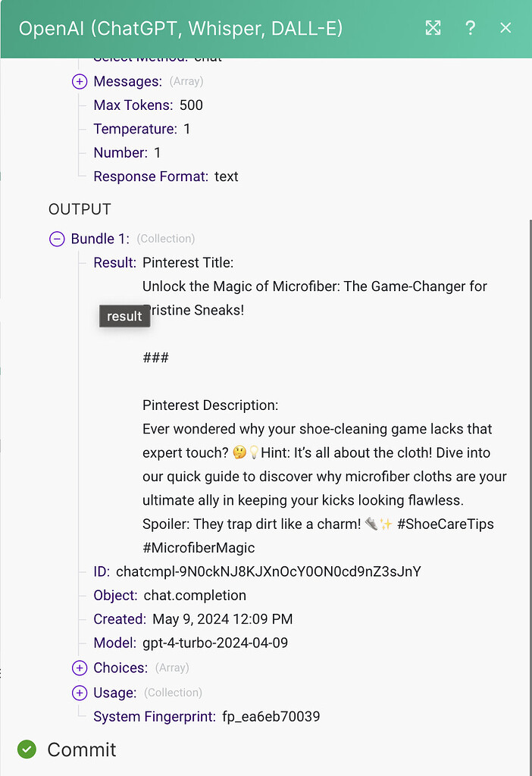This screenshot has width=532, height=776.
Task: Click the Object chat.completion entry
Action: click(170, 596)
